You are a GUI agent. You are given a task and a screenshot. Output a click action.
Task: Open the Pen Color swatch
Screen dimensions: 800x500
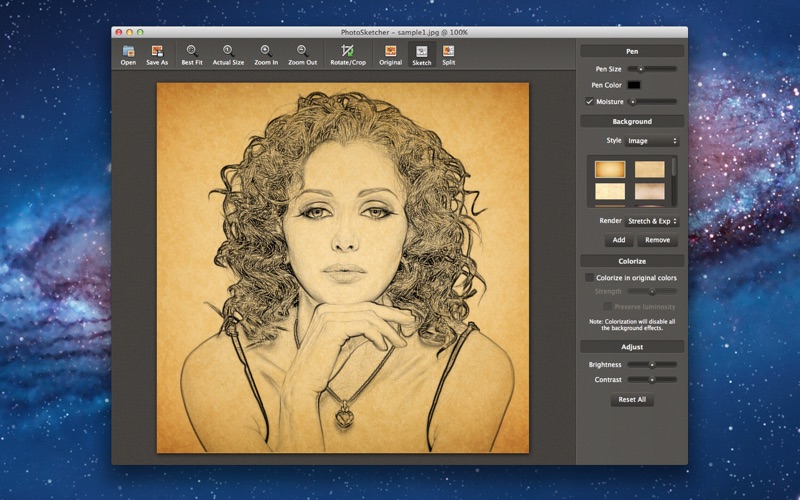[x=634, y=85]
